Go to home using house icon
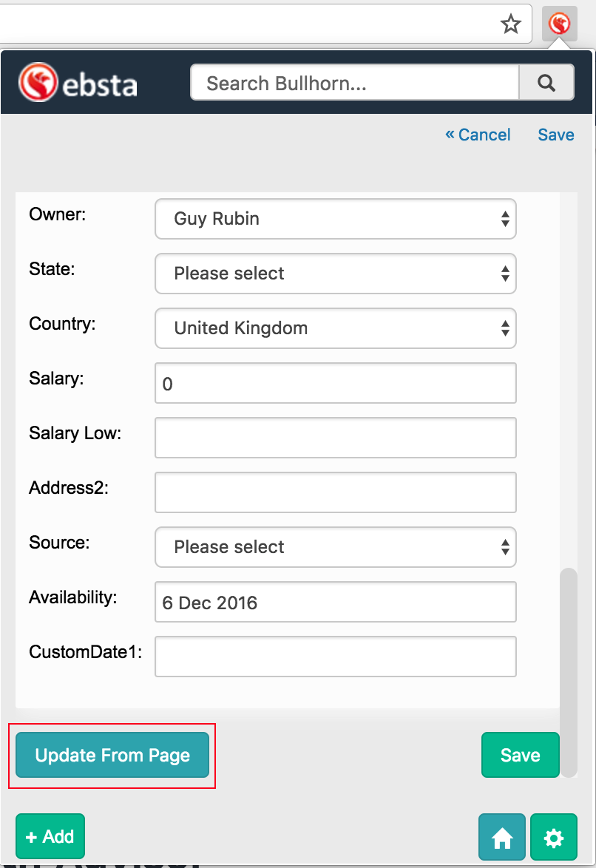The image size is (596, 868). [x=502, y=837]
